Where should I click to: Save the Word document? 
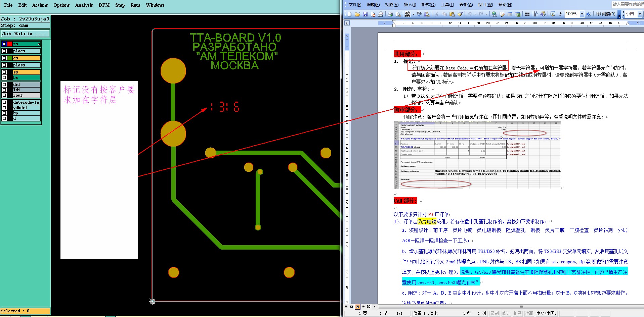pyautogui.click(x=365, y=14)
